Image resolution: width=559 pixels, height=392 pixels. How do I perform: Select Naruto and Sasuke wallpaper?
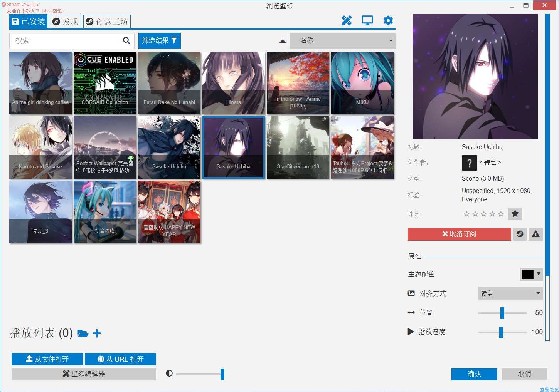(40, 147)
